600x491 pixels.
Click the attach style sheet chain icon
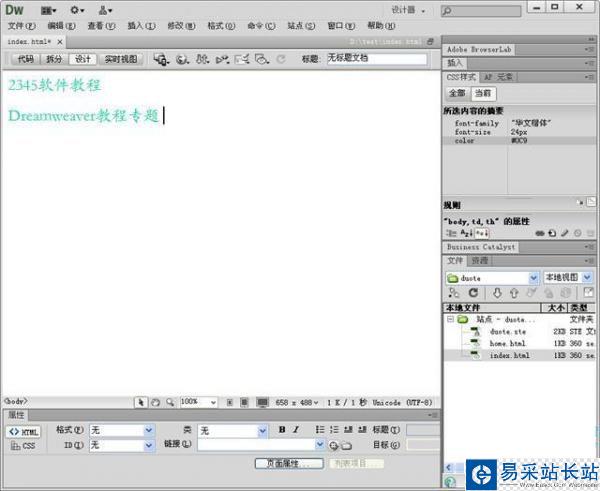540,233
